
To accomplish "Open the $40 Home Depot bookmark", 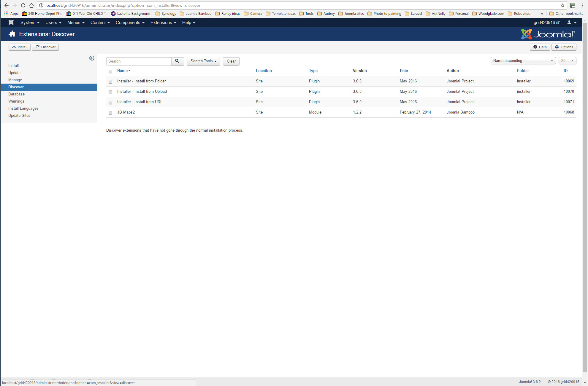I will pyautogui.click(x=42, y=14).
